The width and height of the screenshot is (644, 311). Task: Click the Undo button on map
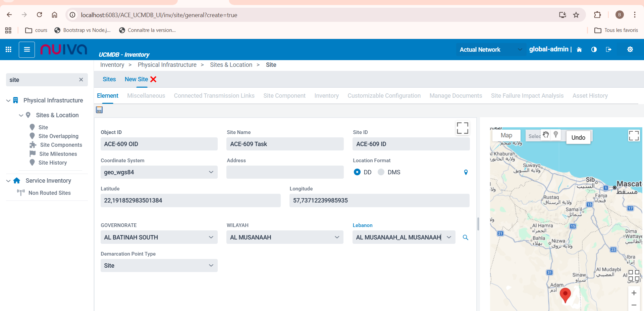tap(578, 137)
